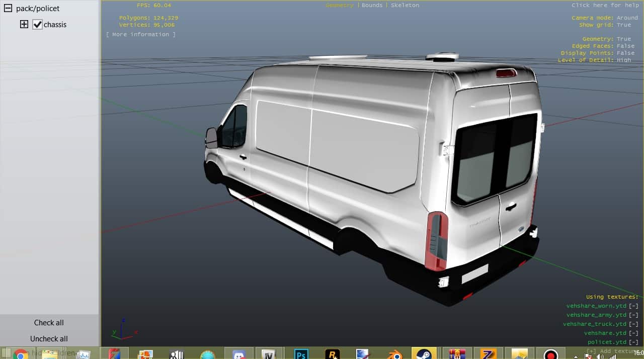Open Discord from the taskbar

[238, 354]
